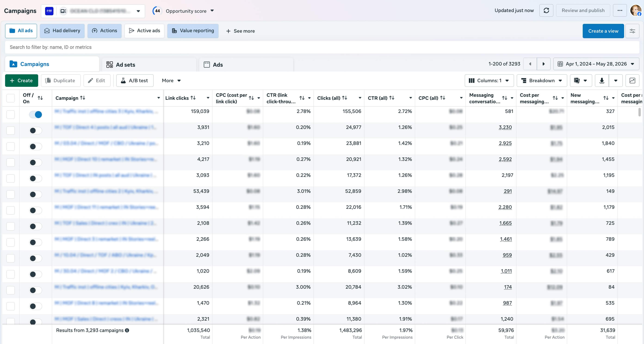644x344 pixels.
Task: Click the results info icon
Action: pos(127,331)
